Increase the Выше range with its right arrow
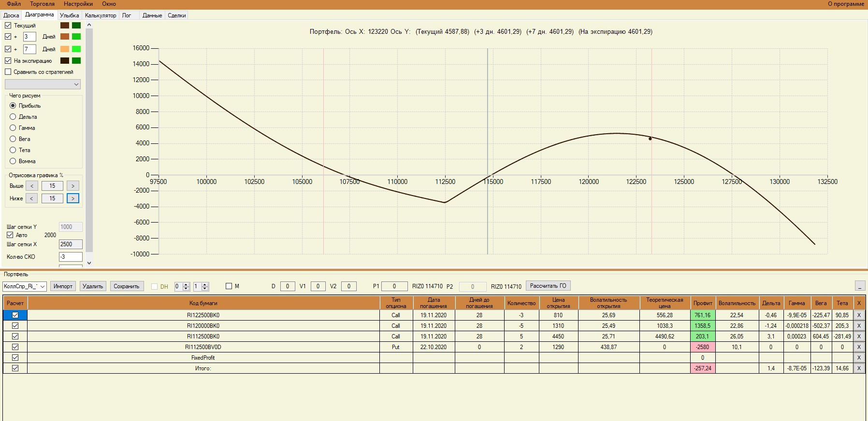Screen dimensions: 868x421 [73, 186]
